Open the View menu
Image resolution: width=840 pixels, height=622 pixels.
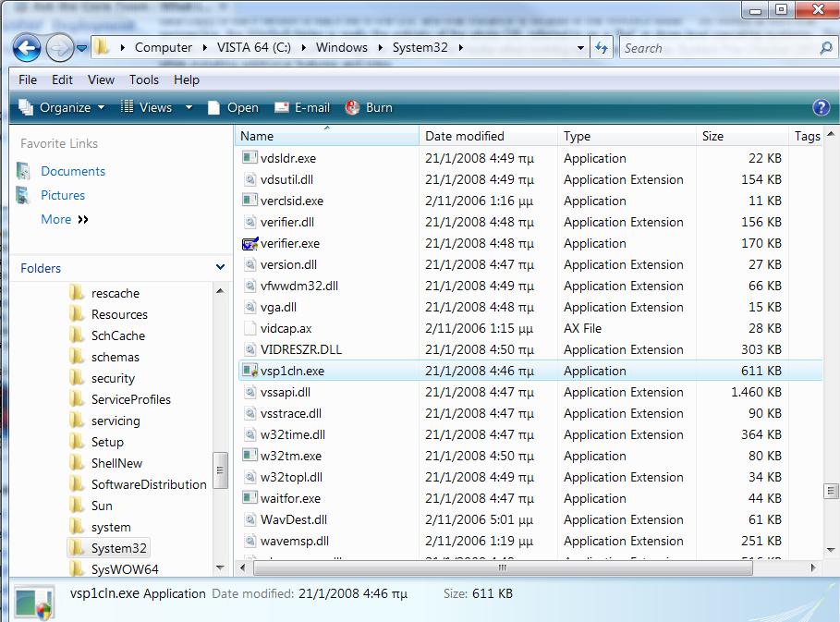101,79
